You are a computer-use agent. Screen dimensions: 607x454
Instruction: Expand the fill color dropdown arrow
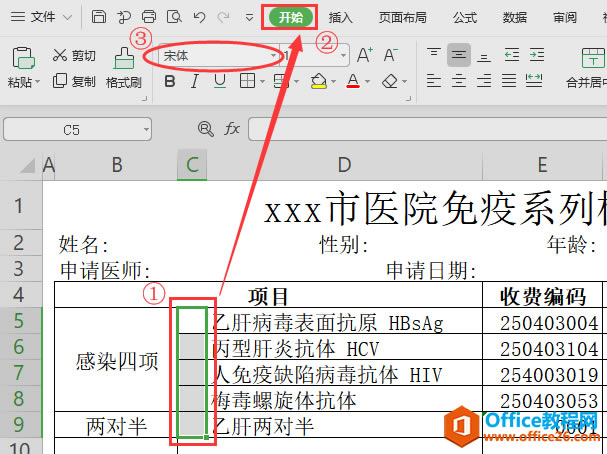coord(333,82)
